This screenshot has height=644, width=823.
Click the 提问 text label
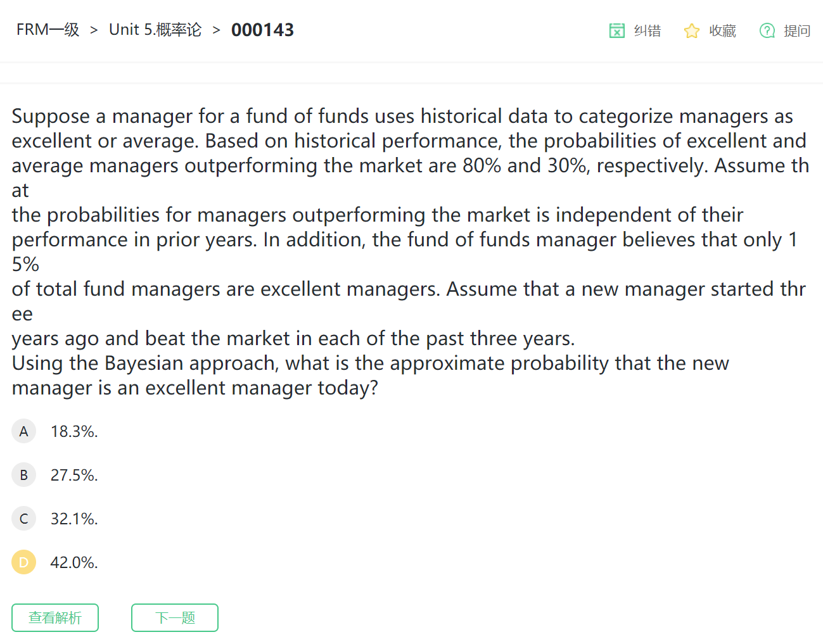coord(797,30)
